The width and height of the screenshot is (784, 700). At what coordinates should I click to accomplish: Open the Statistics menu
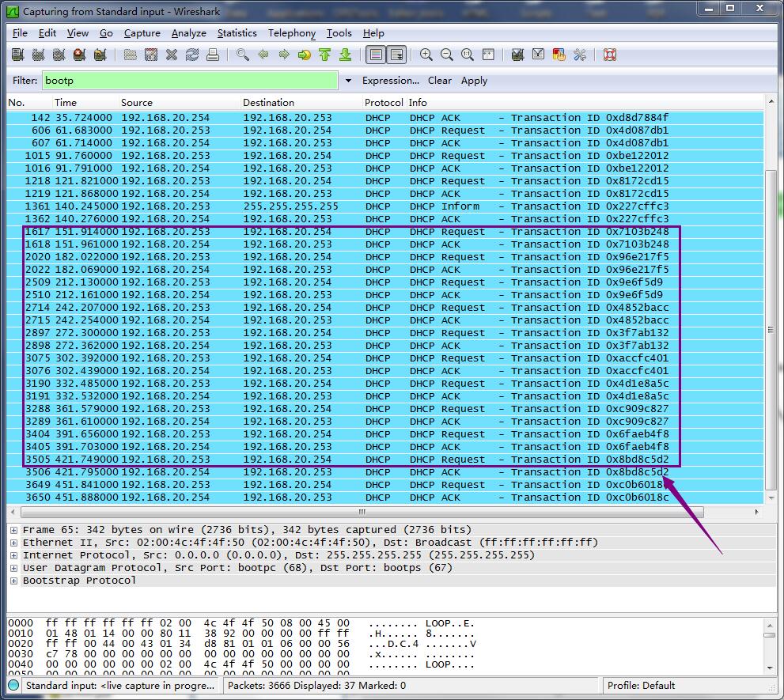click(237, 33)
